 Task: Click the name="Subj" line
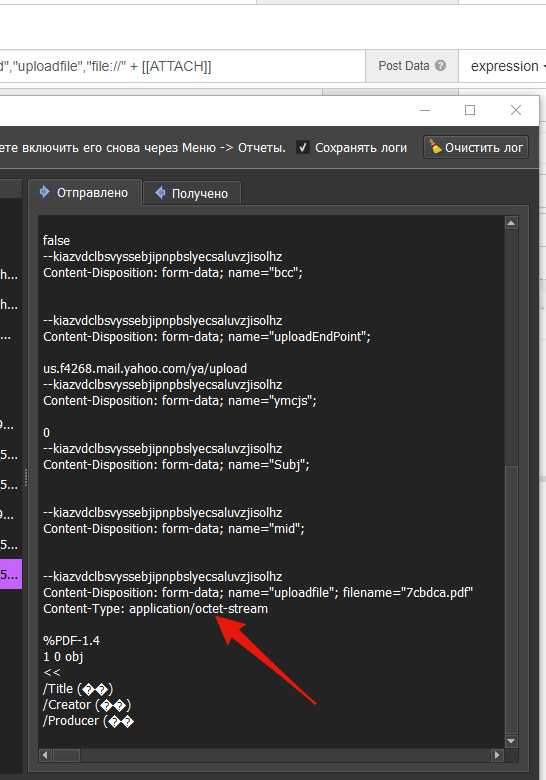point(176,465)
